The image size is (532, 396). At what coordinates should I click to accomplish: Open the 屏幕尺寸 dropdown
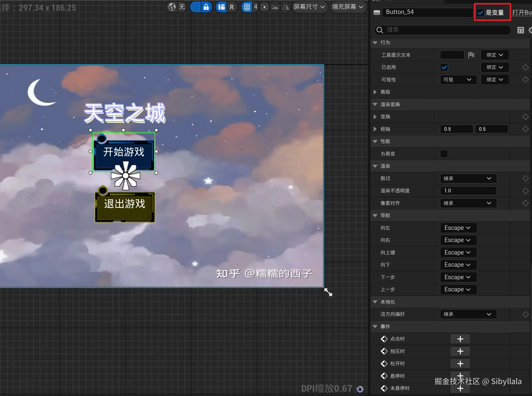309,7
